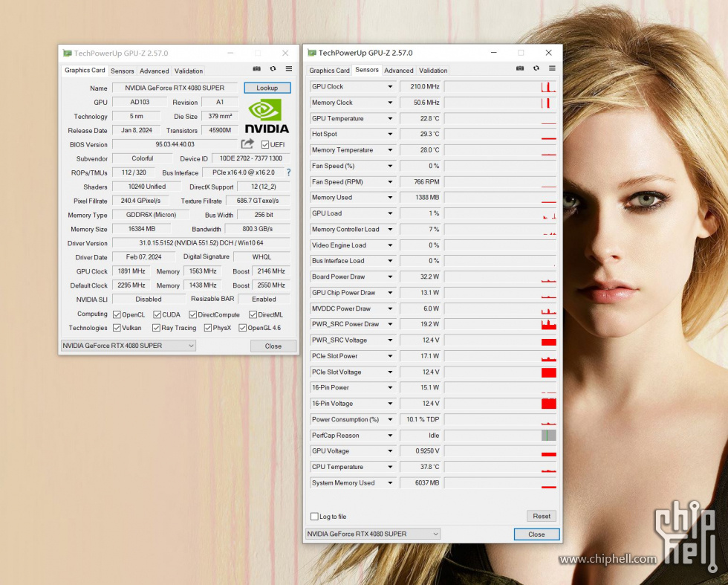The image size is (728, 585).
Task: Toggle the DirectML checkbox
Action: (x=253, y=314)
